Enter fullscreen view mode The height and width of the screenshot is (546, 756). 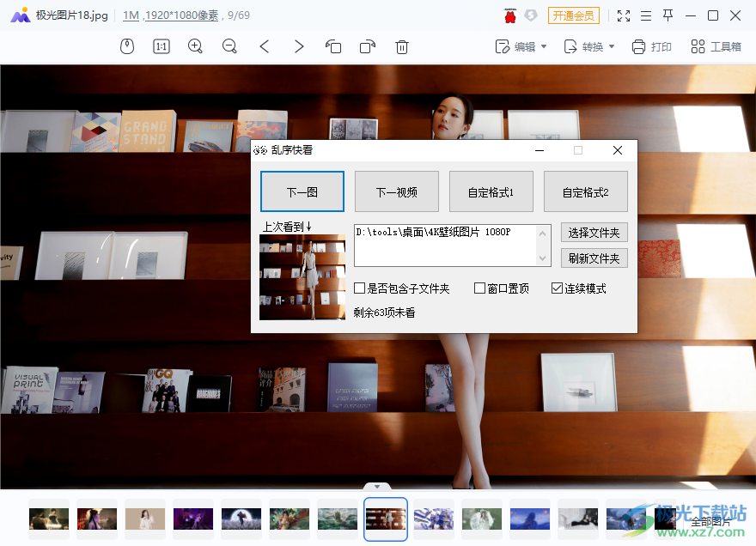tap(624, 15)
